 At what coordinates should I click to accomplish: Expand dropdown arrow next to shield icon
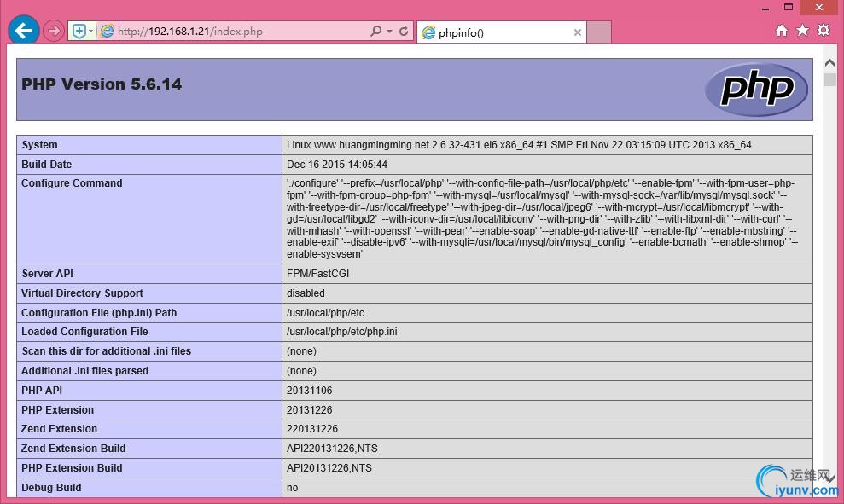click(x=90, y=32)
